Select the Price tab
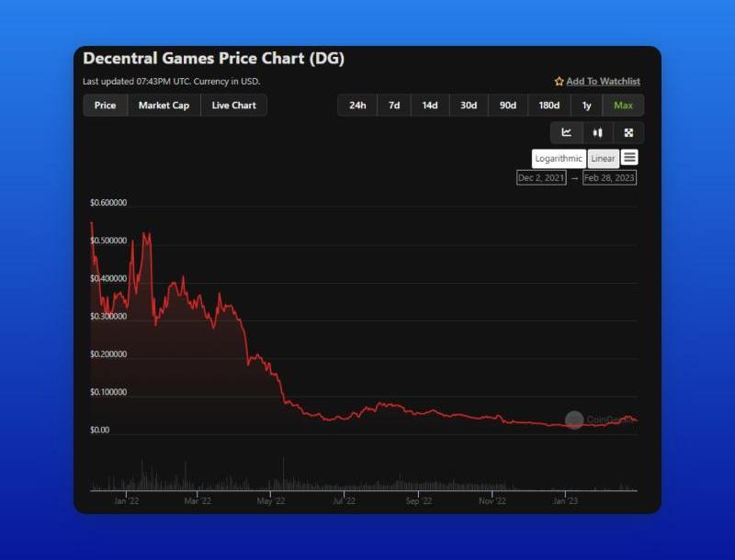 [x=106, y=106]
